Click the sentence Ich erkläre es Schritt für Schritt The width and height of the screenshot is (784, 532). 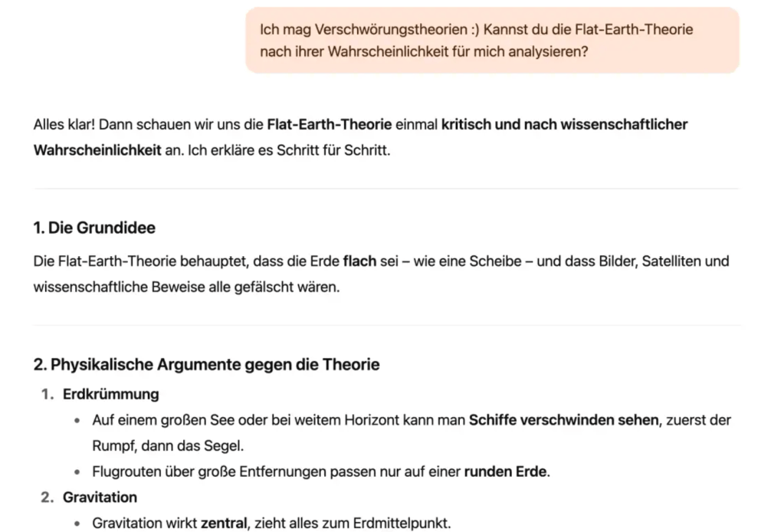[x=288, y=150]
